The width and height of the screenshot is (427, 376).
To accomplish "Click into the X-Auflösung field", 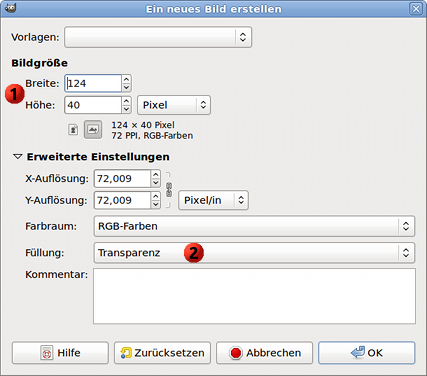I will [x=122, y=178].
